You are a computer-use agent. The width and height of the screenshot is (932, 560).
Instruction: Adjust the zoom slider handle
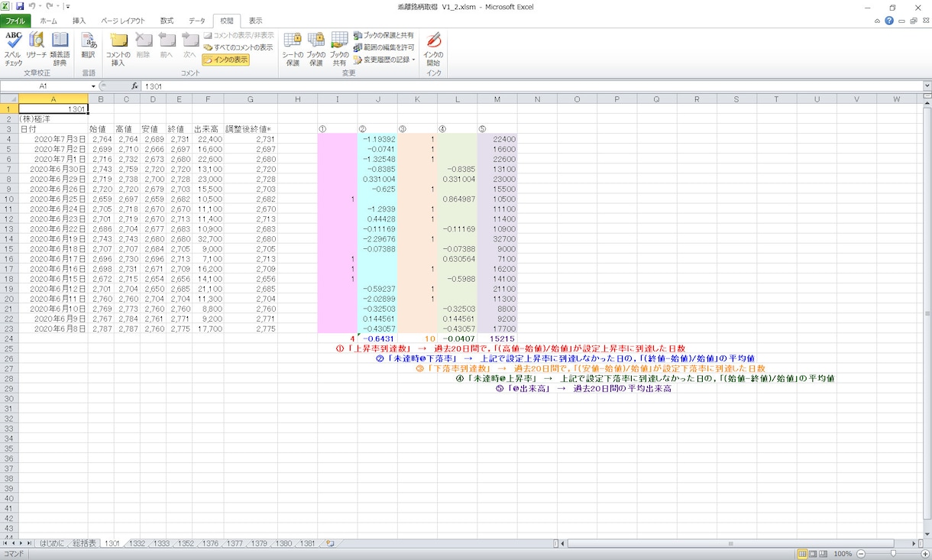(892, 554)
